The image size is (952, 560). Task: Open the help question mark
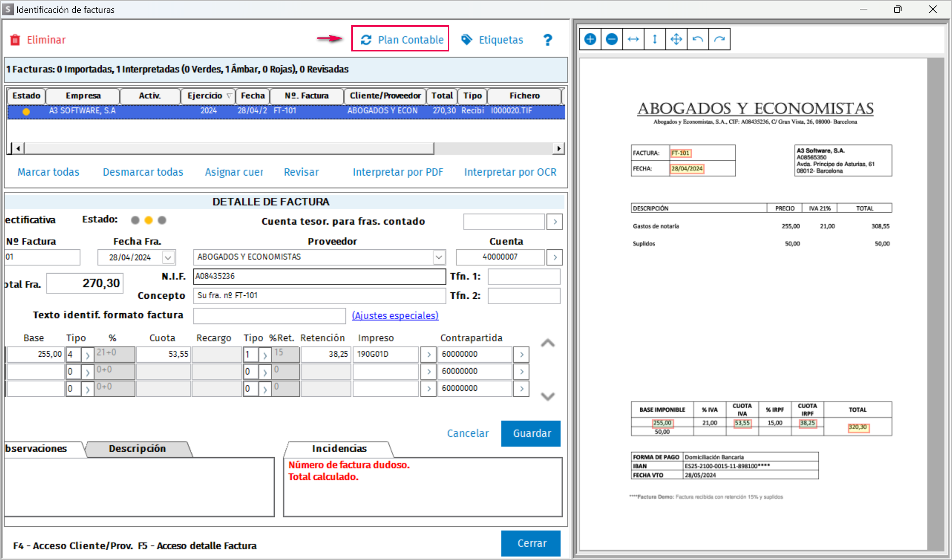[x=548, y=40]
